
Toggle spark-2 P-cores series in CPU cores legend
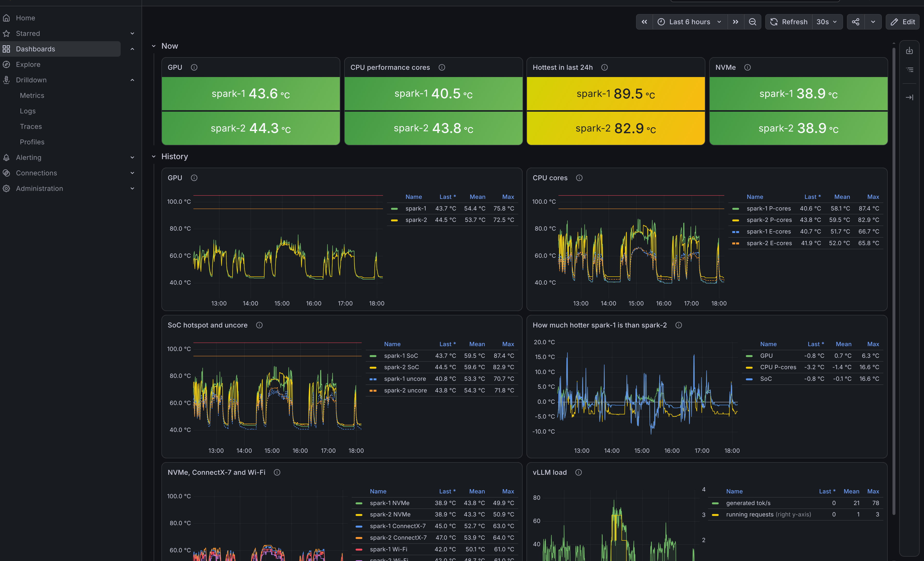coord(769,220)
